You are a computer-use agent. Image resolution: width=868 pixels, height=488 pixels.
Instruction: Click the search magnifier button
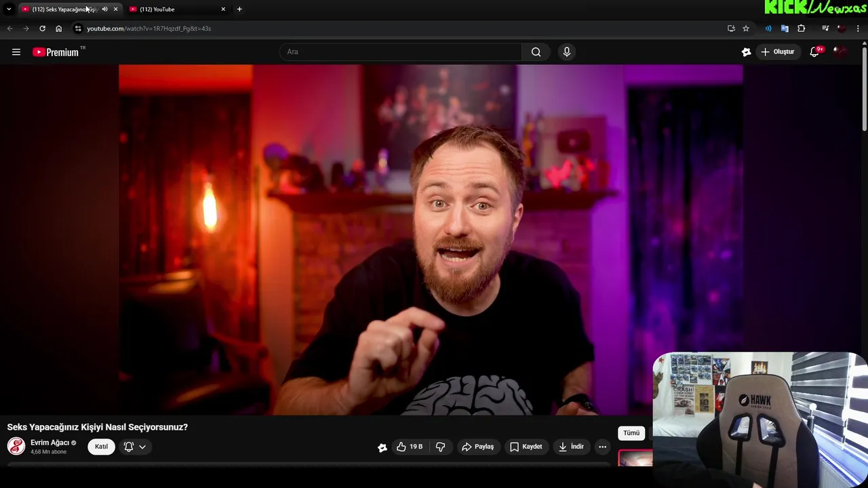click(x=536, y=52)
